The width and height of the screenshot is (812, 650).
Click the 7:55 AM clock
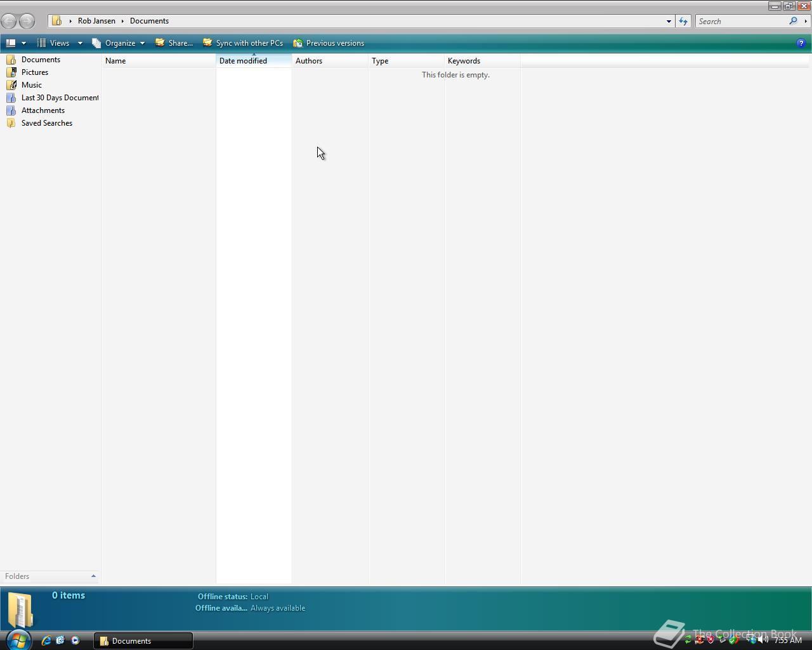tap(788, 640)
